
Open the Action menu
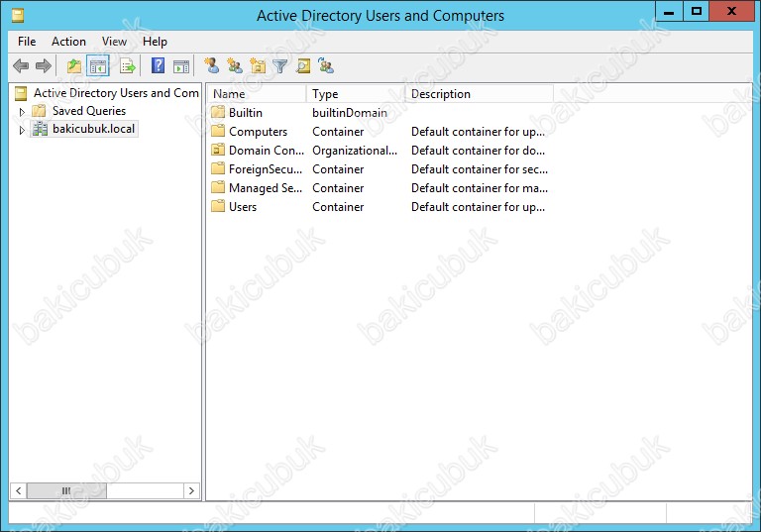68,42
